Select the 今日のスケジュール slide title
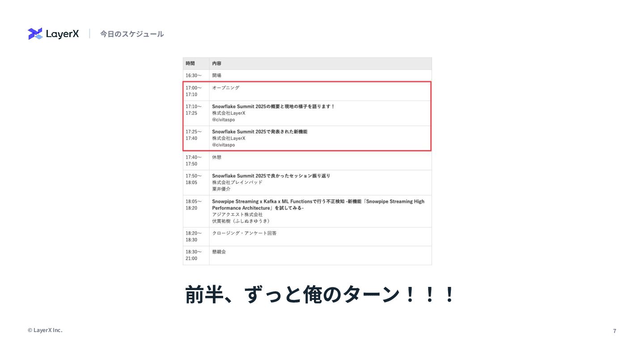Image resolution: width=644 pixels, height=362 pixels. coord(132,34)
